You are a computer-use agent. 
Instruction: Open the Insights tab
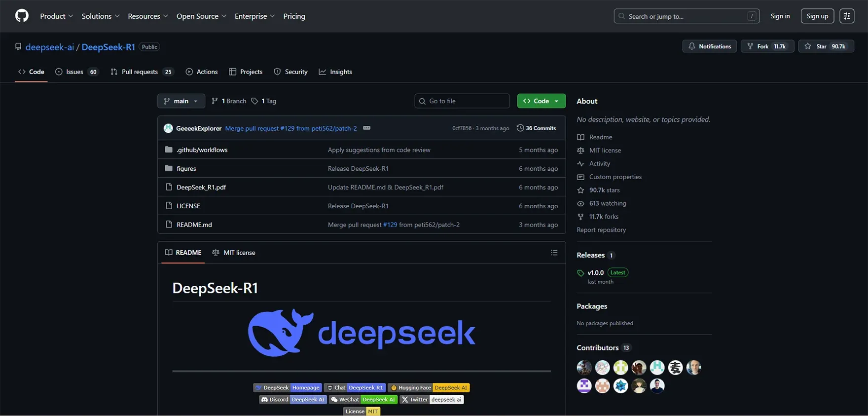pyautogui.click(x=335, y=72)
